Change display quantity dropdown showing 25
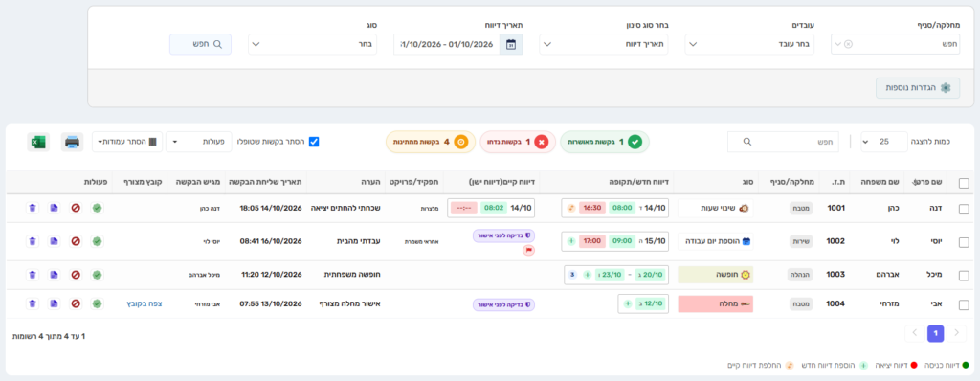Viewport: 980px width, 381px height. pyautogui.click(x=883, y=142)
